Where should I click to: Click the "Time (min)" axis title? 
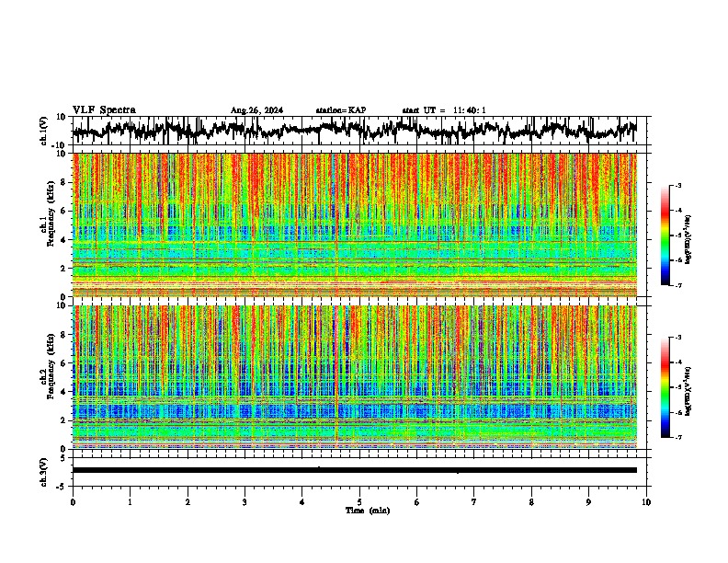click(x=368, y=511)
